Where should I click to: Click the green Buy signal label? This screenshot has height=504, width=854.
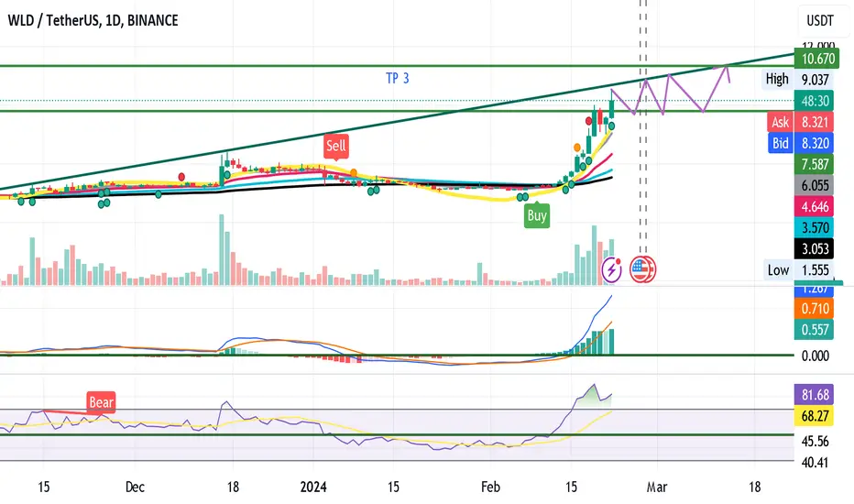point(536,215)
